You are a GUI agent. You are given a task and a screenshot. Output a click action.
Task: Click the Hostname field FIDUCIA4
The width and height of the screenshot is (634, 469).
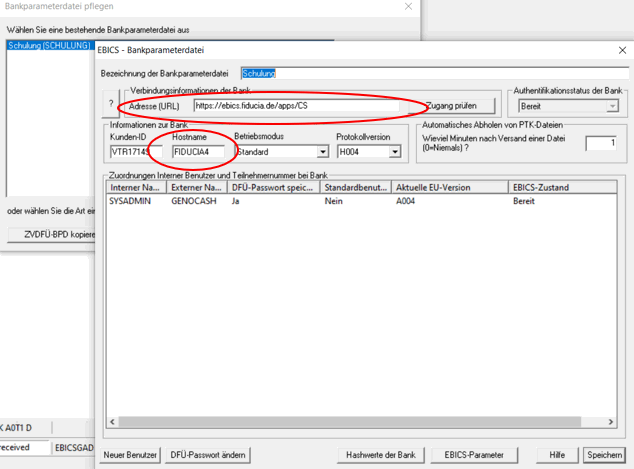198,152
